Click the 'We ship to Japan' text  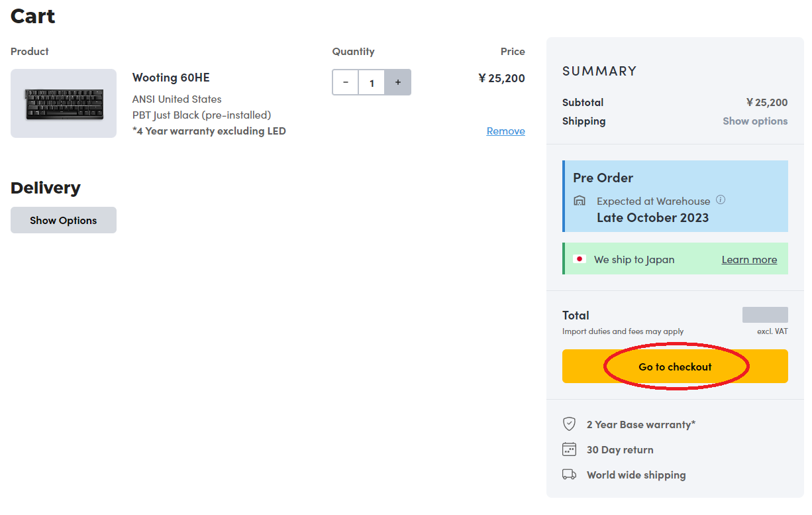634,260
